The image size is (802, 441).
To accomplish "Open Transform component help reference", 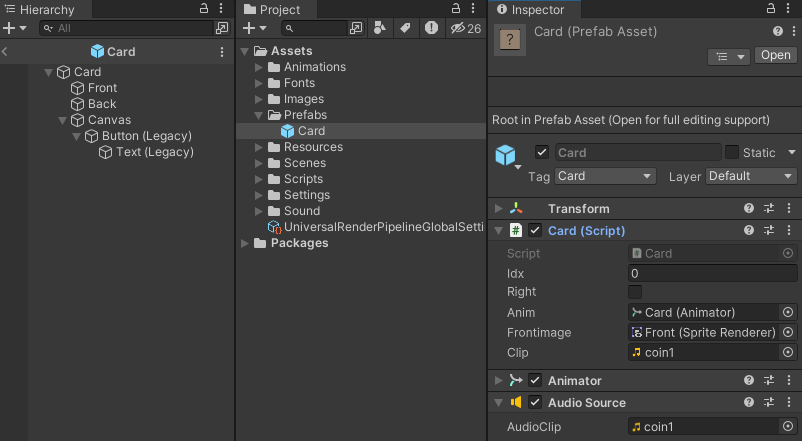I will [749, 208].
